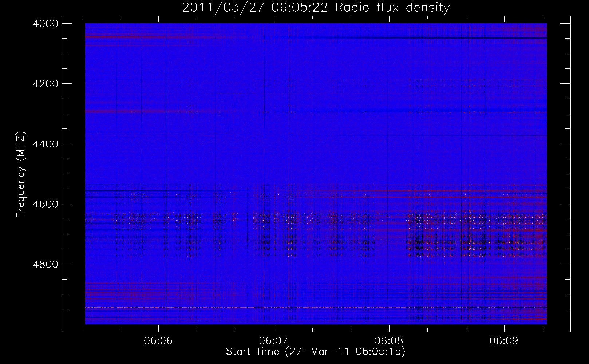Click the 06:08 time axis label
Viewport: 589px width, 364px height.
389,341
